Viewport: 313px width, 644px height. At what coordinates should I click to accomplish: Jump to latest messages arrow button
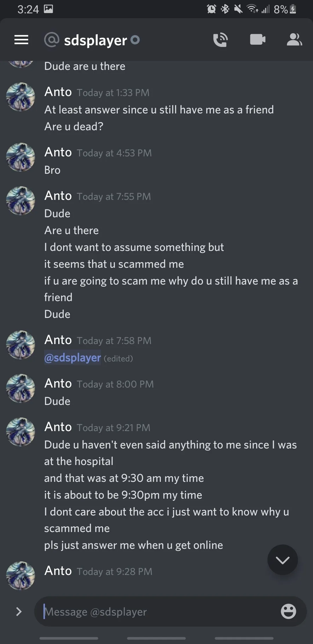point(283,560)
